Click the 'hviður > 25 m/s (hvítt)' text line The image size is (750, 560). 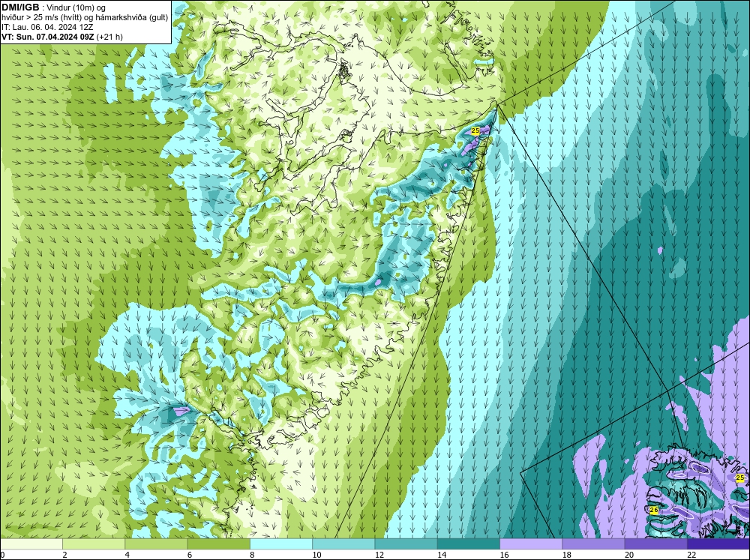pos(40,17)
